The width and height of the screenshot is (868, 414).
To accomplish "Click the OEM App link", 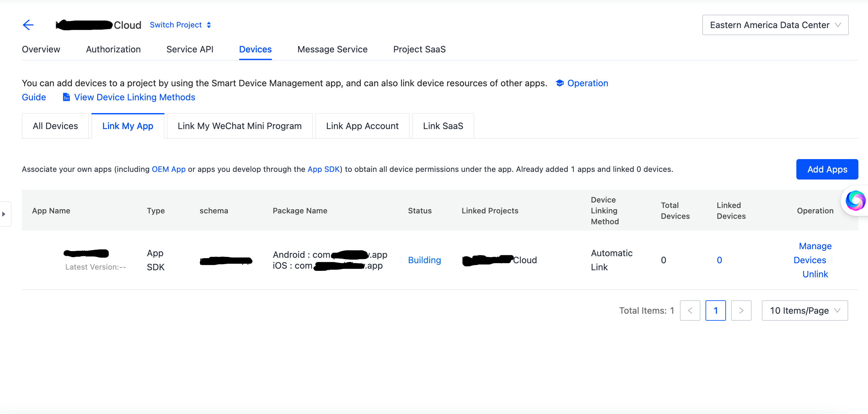I will tap(169, 169).
